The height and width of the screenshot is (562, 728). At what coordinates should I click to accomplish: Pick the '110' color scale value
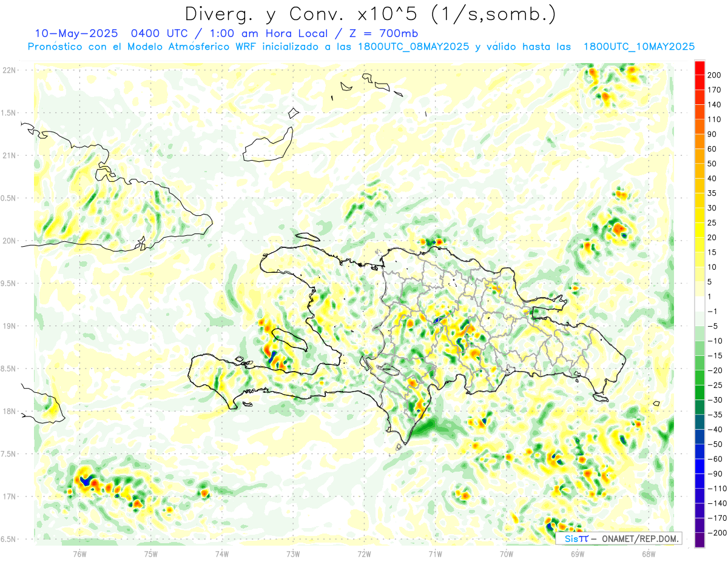click(x=714, y=119)
